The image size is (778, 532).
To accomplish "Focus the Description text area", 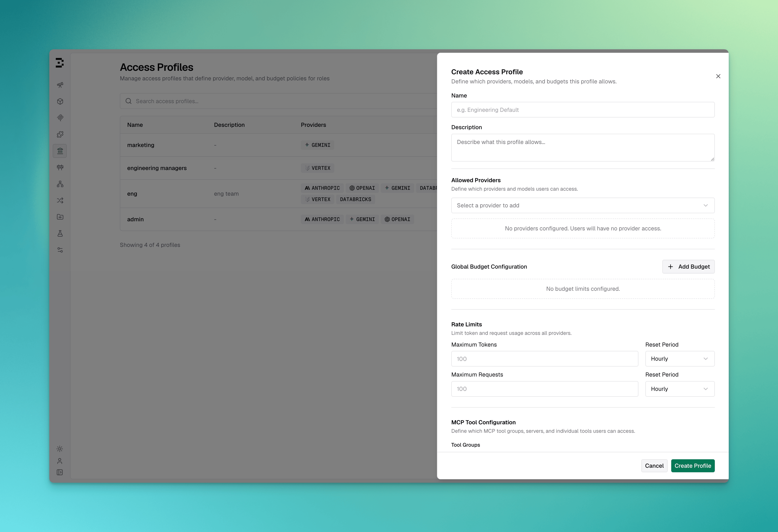I will click(x=583, y=148).
